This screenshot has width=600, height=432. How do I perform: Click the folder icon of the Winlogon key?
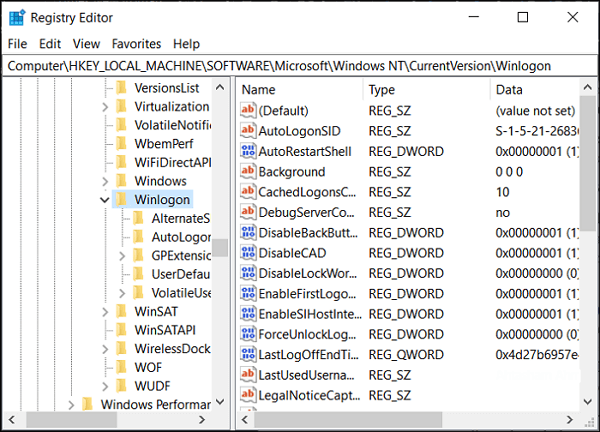(121, 199)
